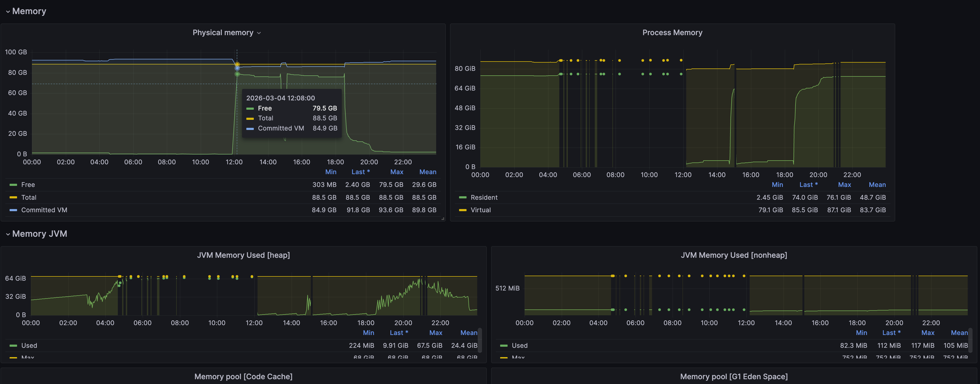
Task: Sort Physical memory legend by Min column
Action: (331, 172)
